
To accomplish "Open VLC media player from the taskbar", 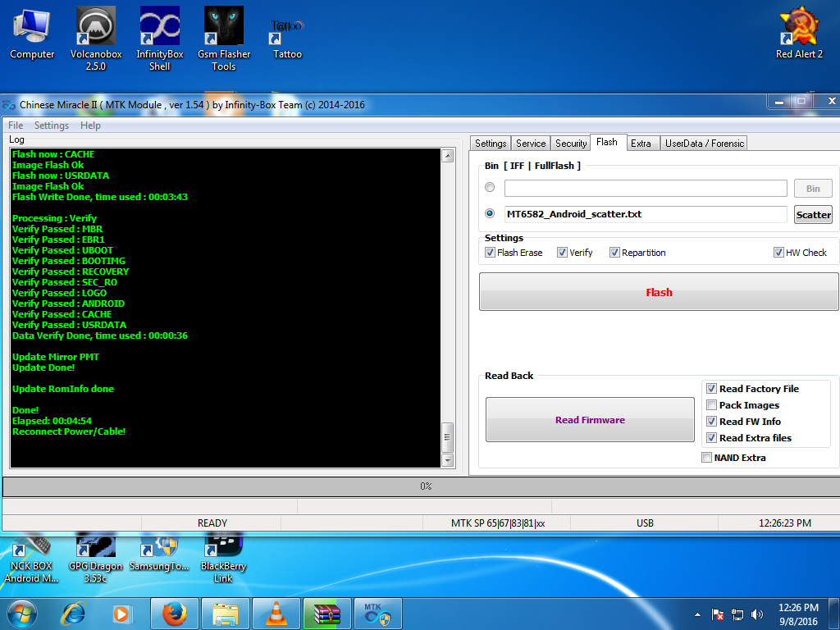I will tap(276, 613).
